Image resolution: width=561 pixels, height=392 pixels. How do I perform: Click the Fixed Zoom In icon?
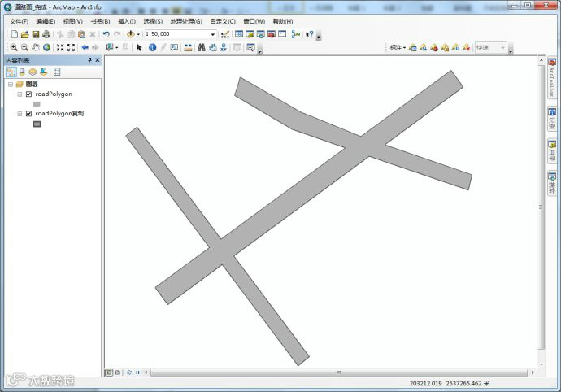[x=60, y=47]
